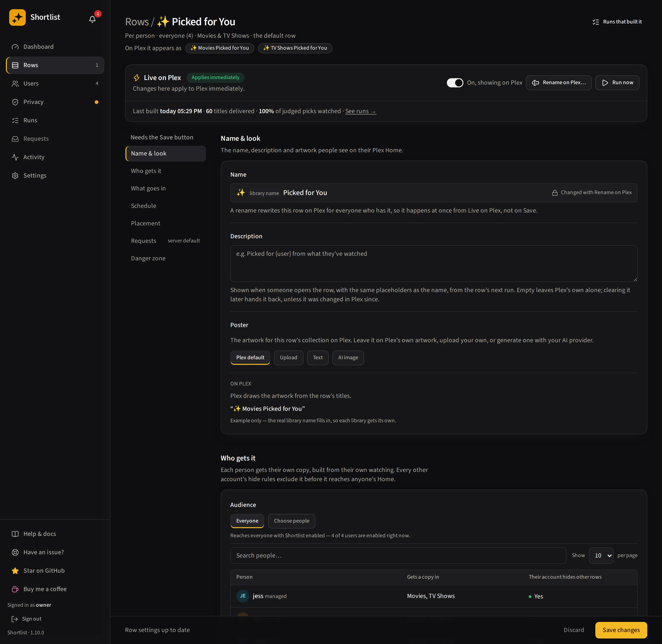
Task: Click the Have an issue lifebuoy icon
Action: point(15,552)
